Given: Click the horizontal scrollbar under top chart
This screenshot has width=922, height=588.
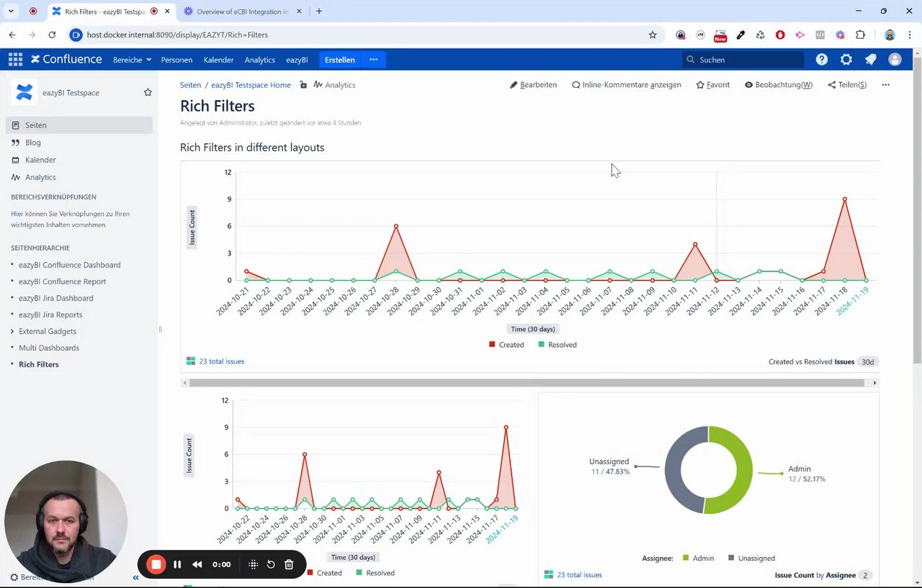Looking at the screenshot, I should [527, 383].
